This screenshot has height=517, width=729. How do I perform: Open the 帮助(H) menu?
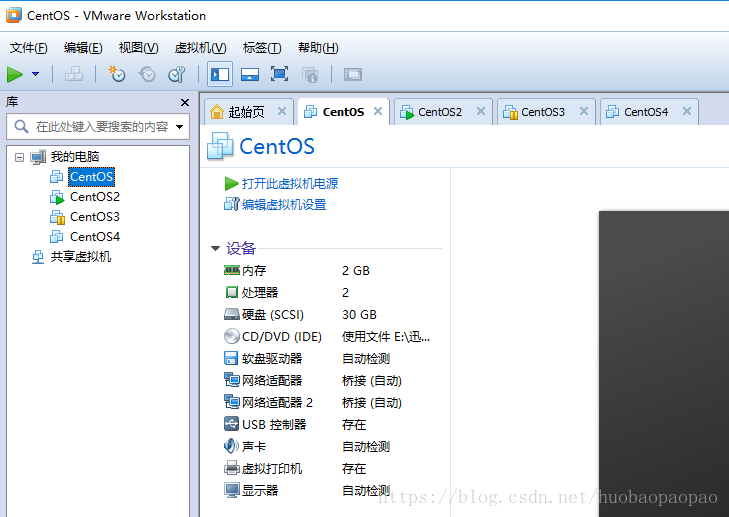[x=318, y=47]
